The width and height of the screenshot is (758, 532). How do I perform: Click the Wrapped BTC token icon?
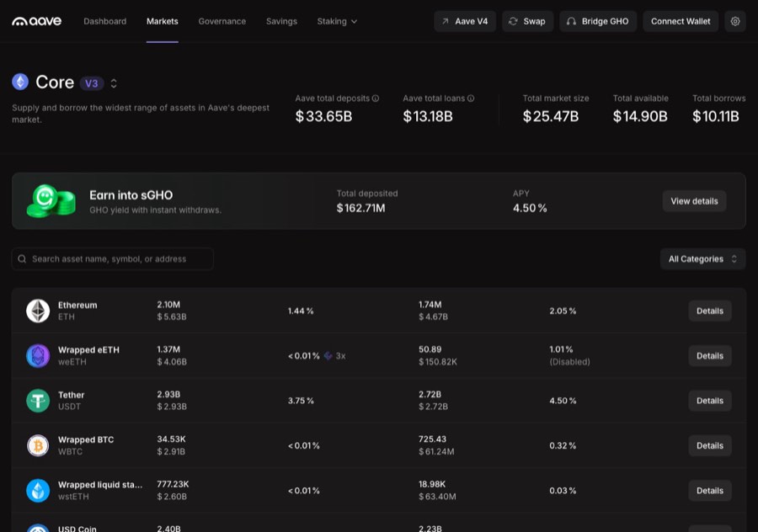pyautogui.click(x=38, y=445)
